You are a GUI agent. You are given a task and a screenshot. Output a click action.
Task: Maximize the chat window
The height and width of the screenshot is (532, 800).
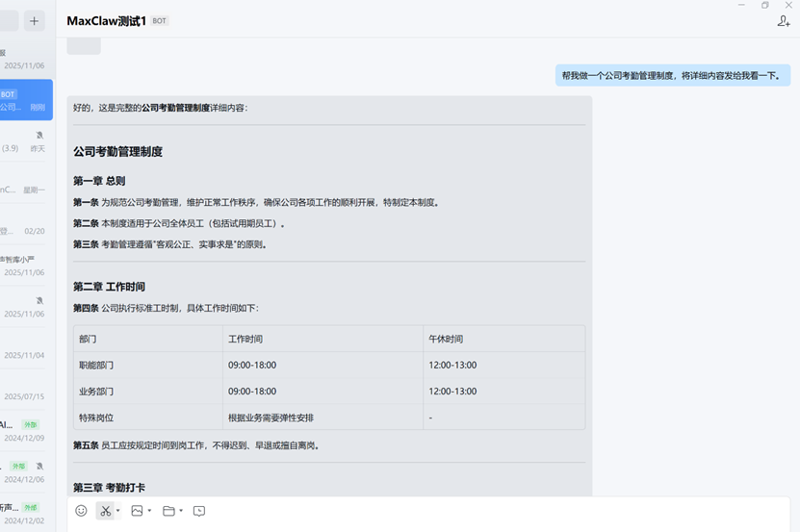tap(765, 6)
